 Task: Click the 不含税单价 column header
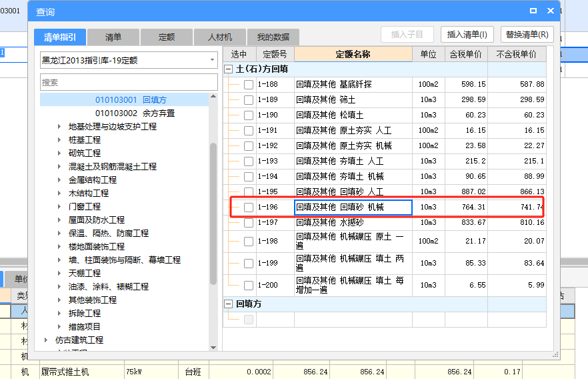(x=517, y=55)
